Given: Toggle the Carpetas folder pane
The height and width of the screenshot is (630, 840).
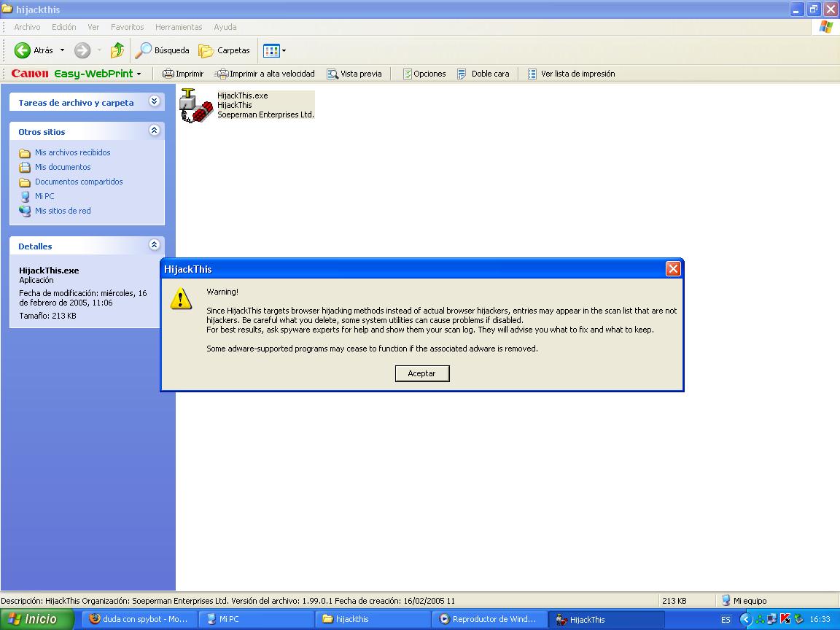Looking at the screenshot, I should 224,50.
